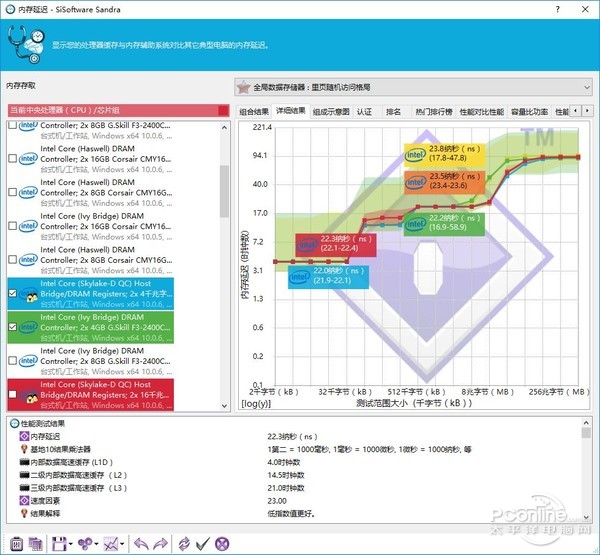The width and height of the screenshot is (600, 555).
Task: Check the Ivy Bridge 2x 16GB Corsair checkbox
Action: (12, 226)
